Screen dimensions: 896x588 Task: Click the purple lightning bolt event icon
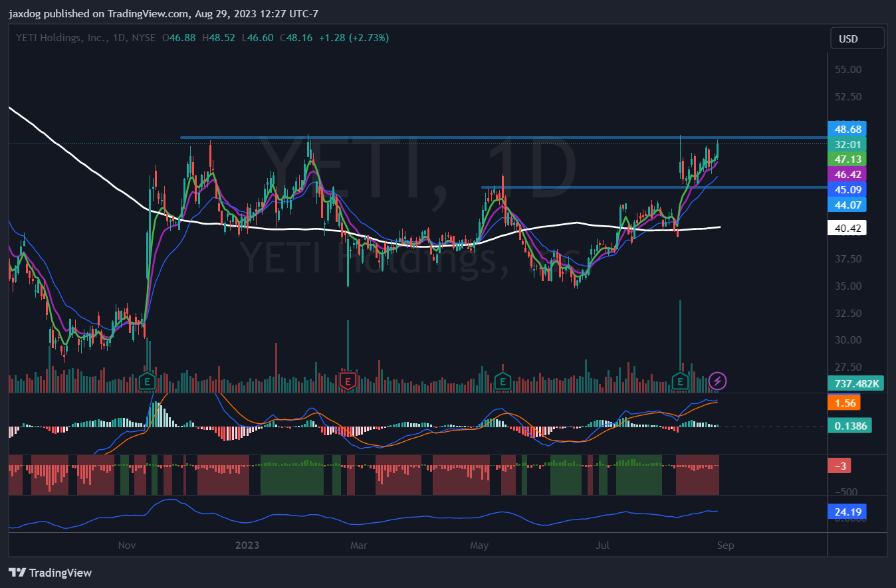click(x=717, y=381)
